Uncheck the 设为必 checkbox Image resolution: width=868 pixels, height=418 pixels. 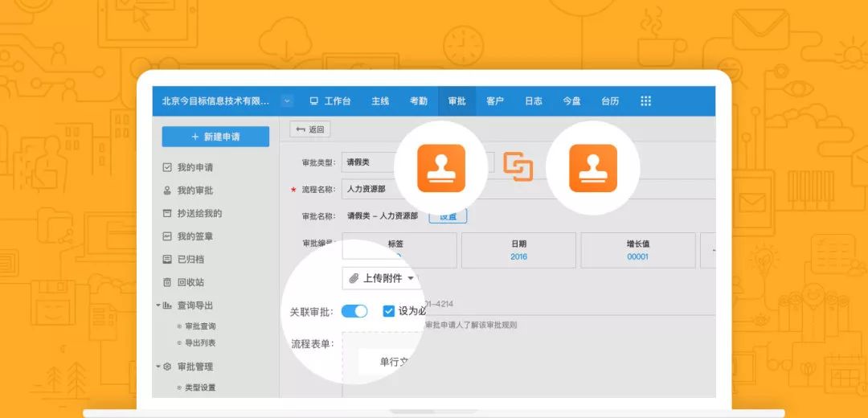(x=389, y=311)
